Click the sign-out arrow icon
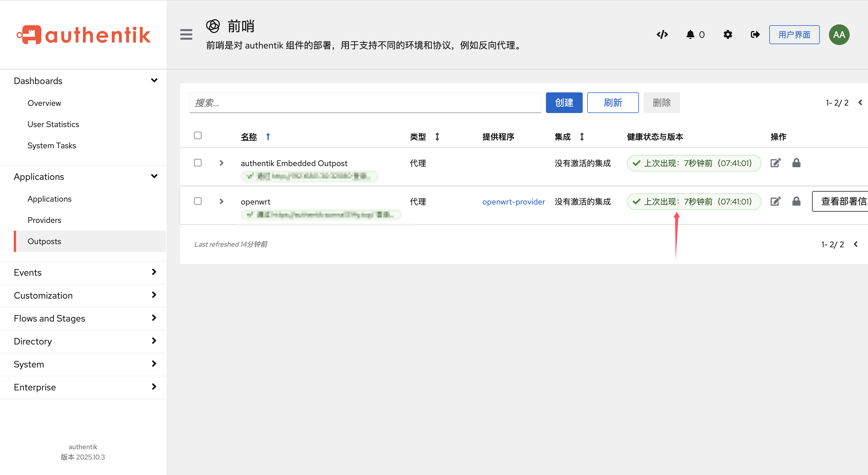The height and width of the screenshot is (475, 868). (x=755, y=34)
